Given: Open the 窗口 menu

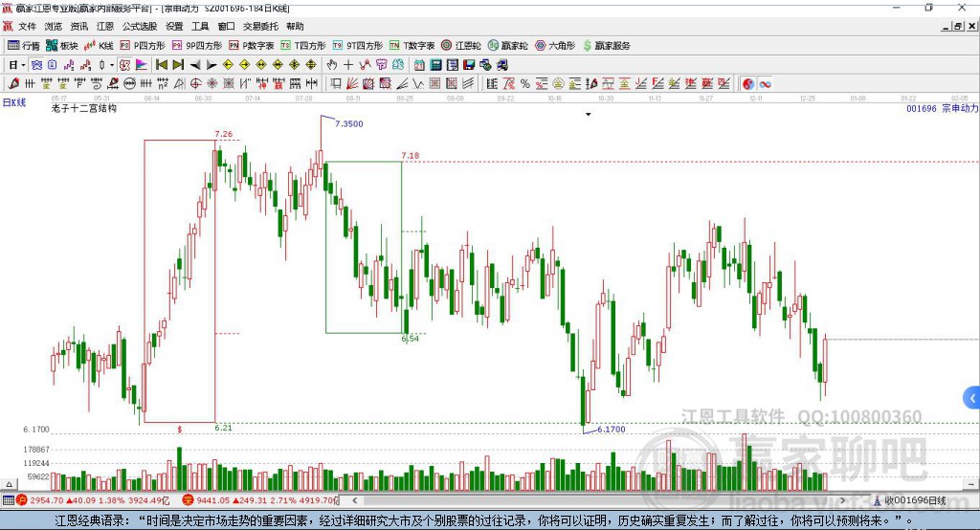Looking at the screenshot, I should click(226, 26).
